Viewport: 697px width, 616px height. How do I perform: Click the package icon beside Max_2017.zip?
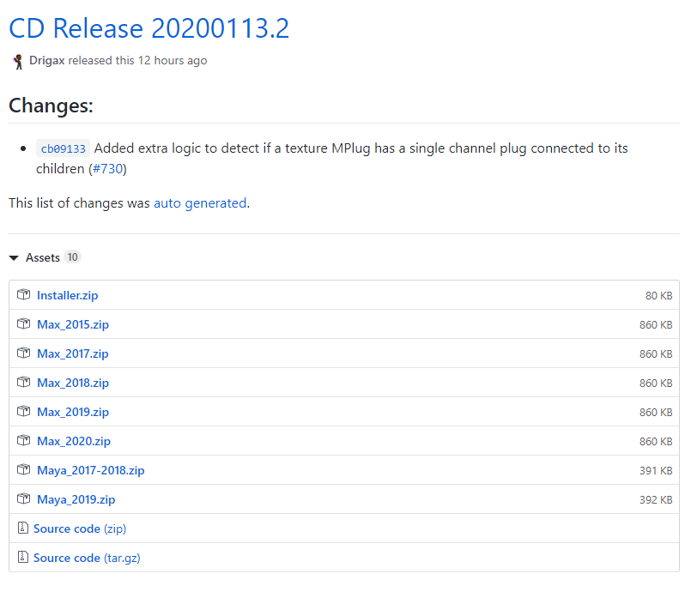[x=23, y=353]
